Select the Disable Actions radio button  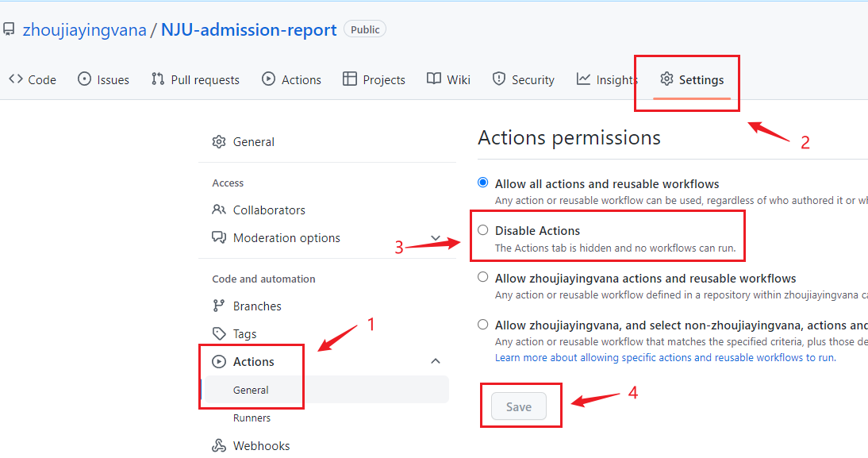pyautogui.click(x=483, y=230)
